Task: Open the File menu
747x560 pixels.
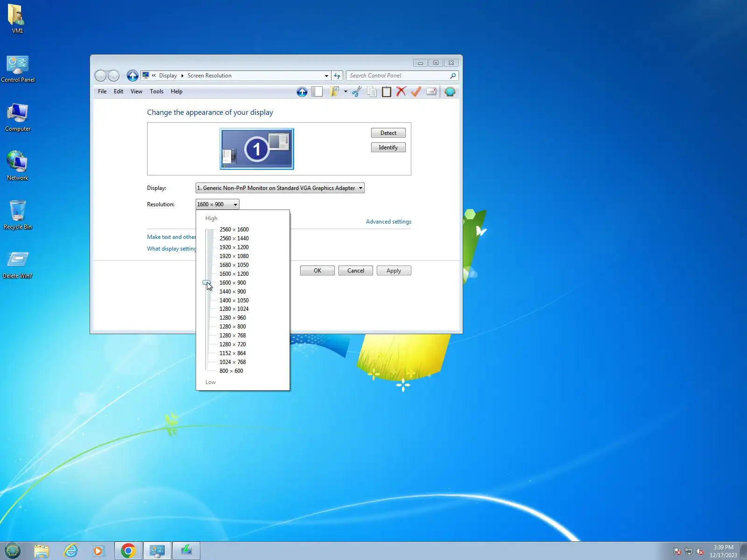Action: pyautogui.click(x=102, y=91)
